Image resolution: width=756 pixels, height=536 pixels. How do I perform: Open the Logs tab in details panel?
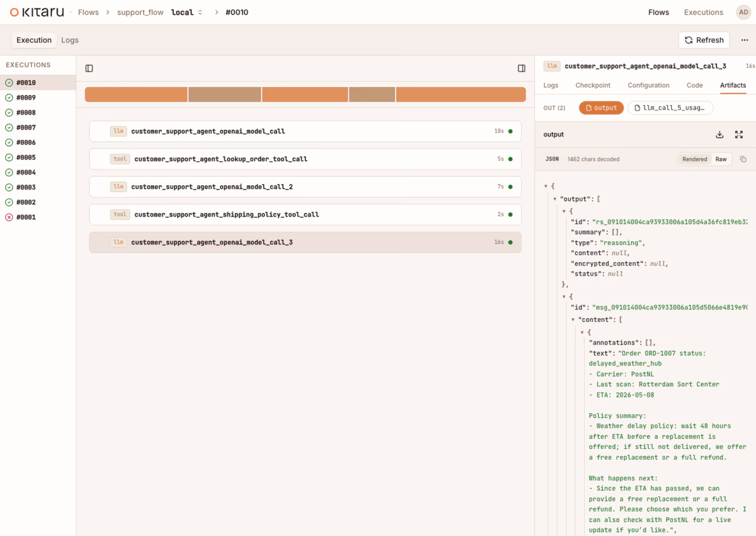(x=551, y=85)
